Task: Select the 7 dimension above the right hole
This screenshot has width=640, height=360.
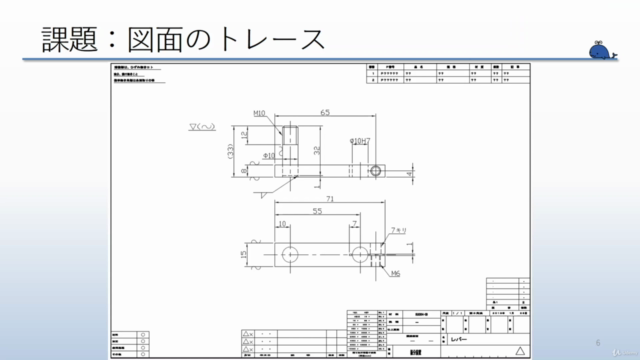Action: click(x=355, y=224)
